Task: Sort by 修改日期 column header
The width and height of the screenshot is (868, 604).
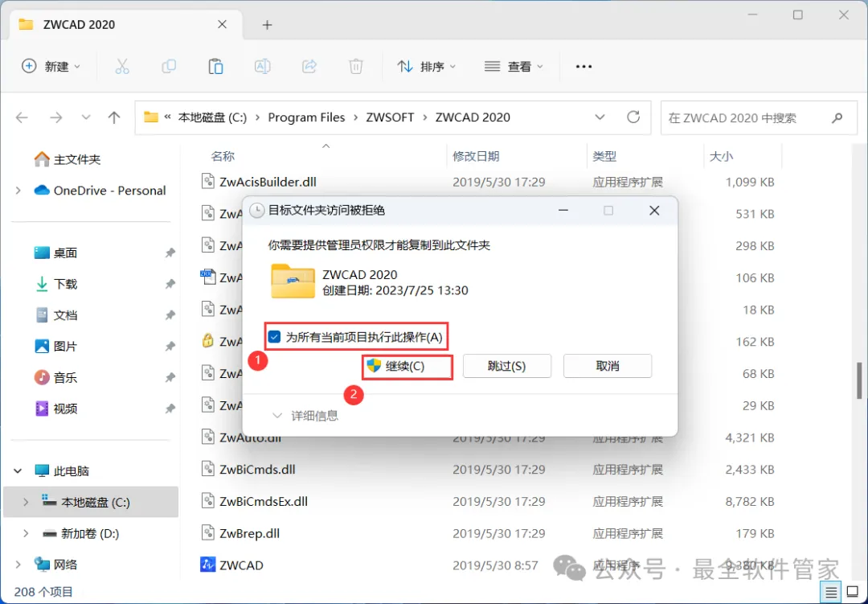Action: [476, 156]
